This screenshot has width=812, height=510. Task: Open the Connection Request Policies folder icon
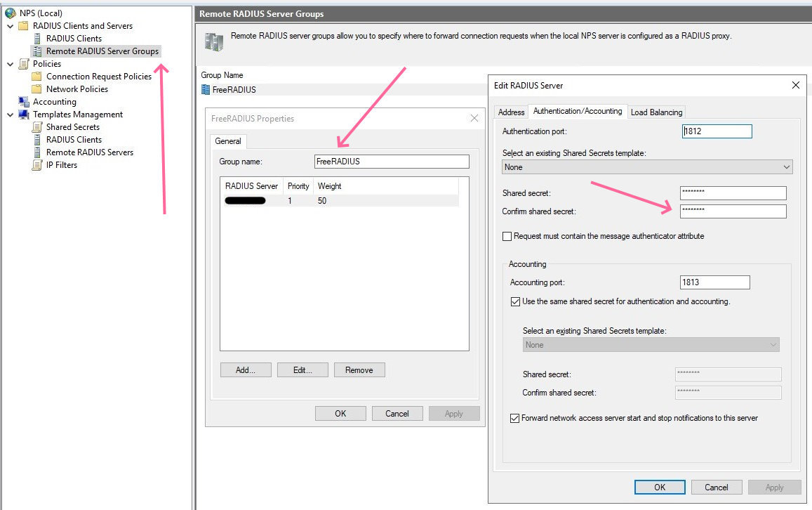coord(37,77)
